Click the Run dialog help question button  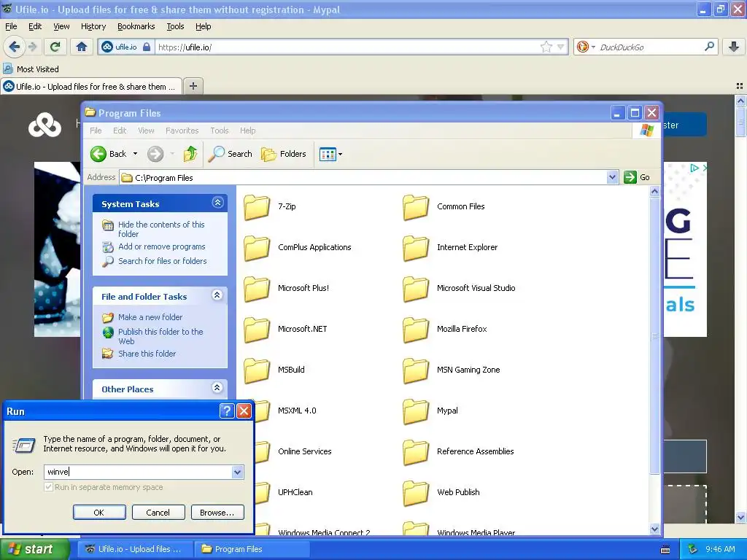click(227, 411)
